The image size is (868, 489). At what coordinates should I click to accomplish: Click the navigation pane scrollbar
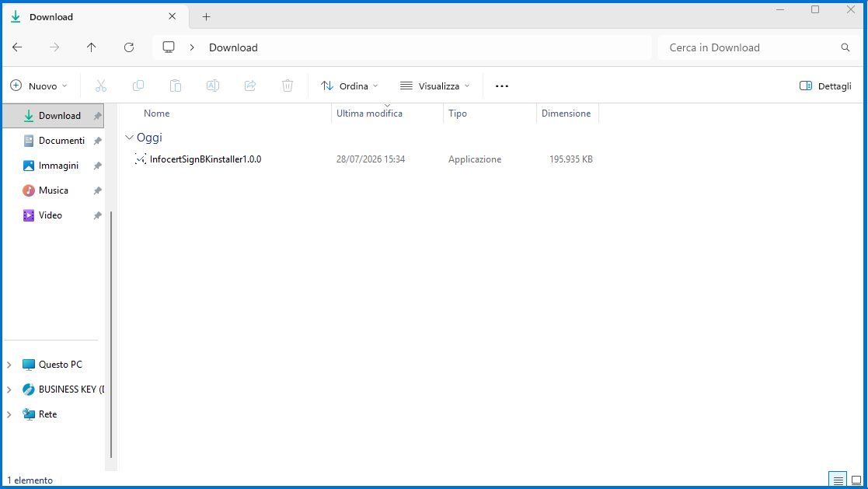click(x=111, y=335)
